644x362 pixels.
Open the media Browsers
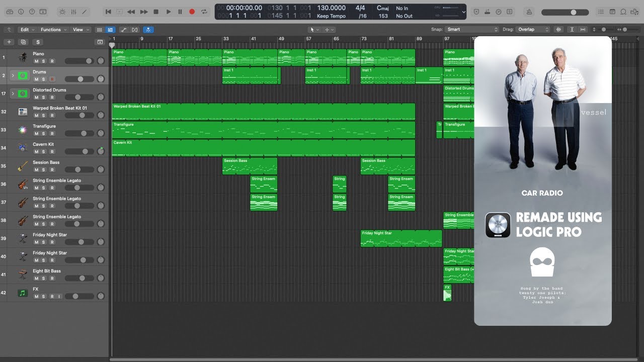tap(634, 11)
